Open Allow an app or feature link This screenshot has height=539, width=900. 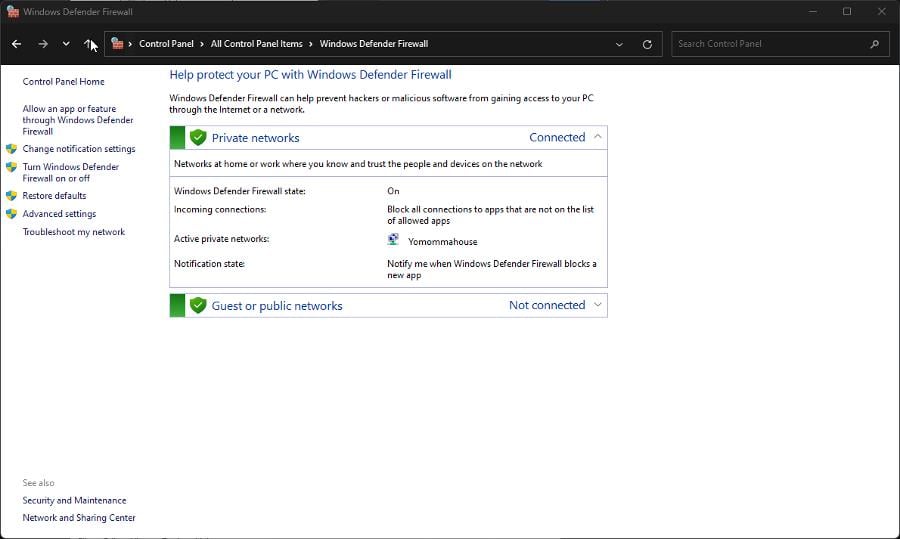click(x=77, y=120)
